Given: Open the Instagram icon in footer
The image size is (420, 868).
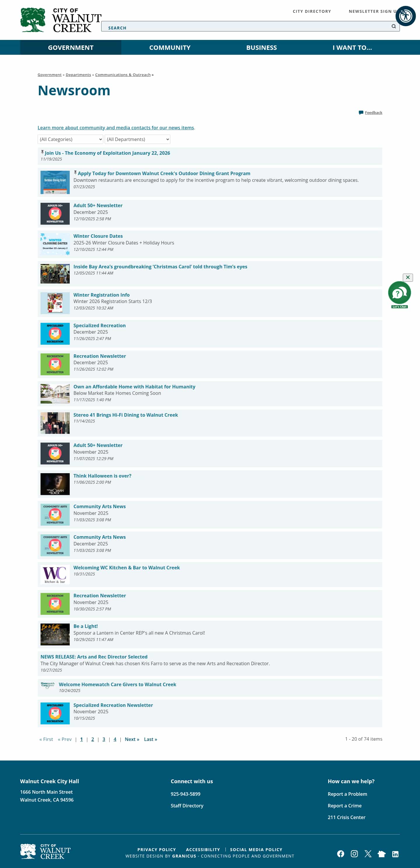Looking at the screenshot, I should coord(354,853).
